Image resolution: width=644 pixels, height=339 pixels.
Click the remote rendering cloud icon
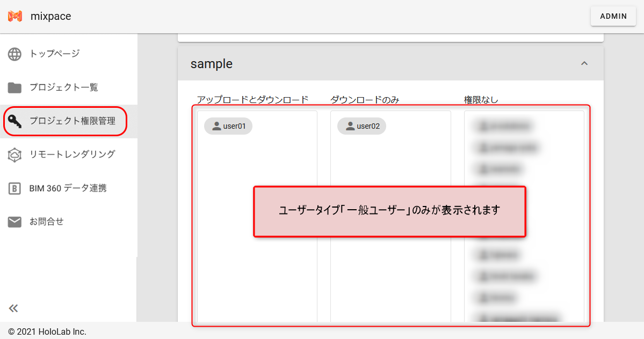tap(15, 154)
